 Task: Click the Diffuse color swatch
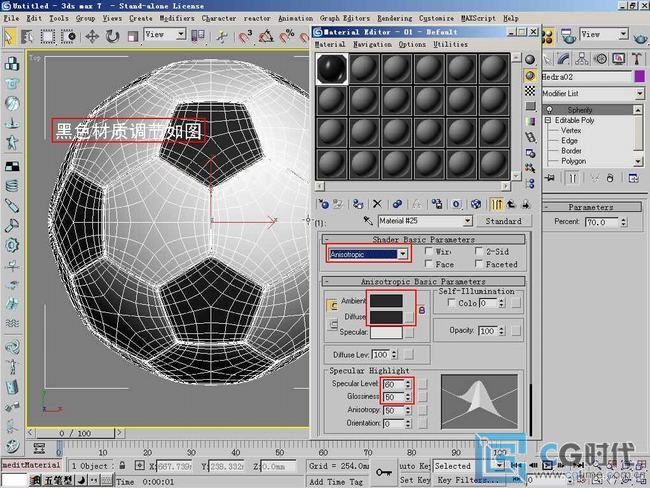pyautogui.click(x=386, y=317)
